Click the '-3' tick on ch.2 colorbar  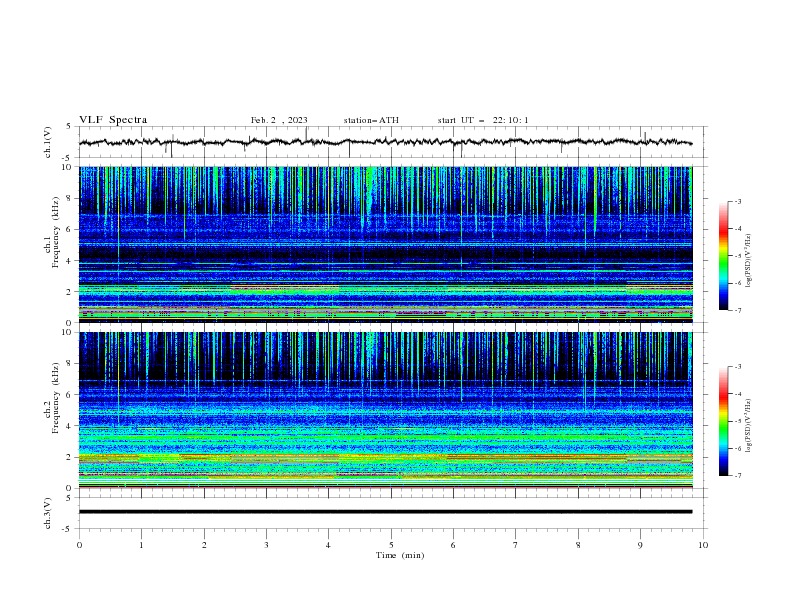737,367
